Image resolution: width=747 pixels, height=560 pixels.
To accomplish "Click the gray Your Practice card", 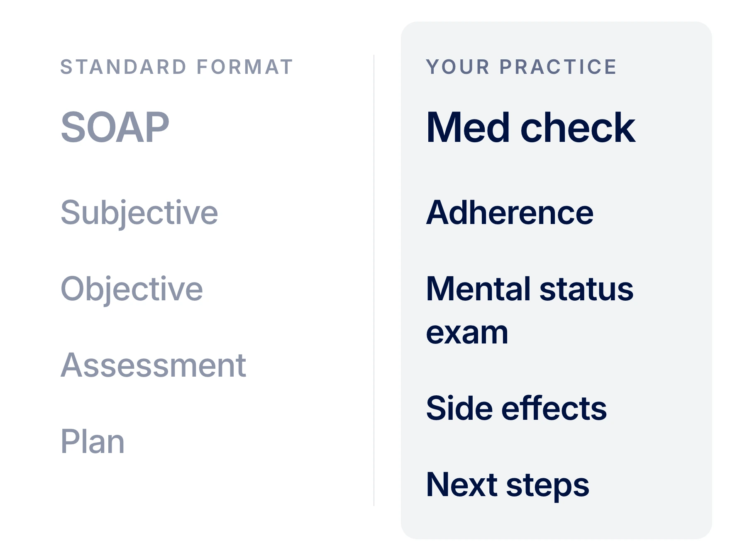I will (557, 280).
